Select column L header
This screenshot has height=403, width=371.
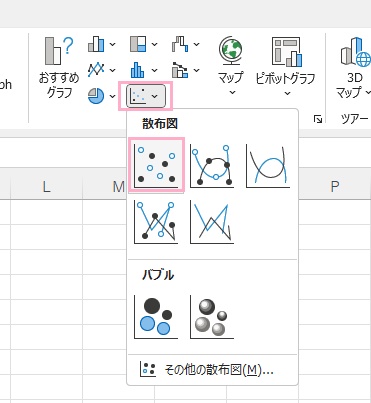46,187
